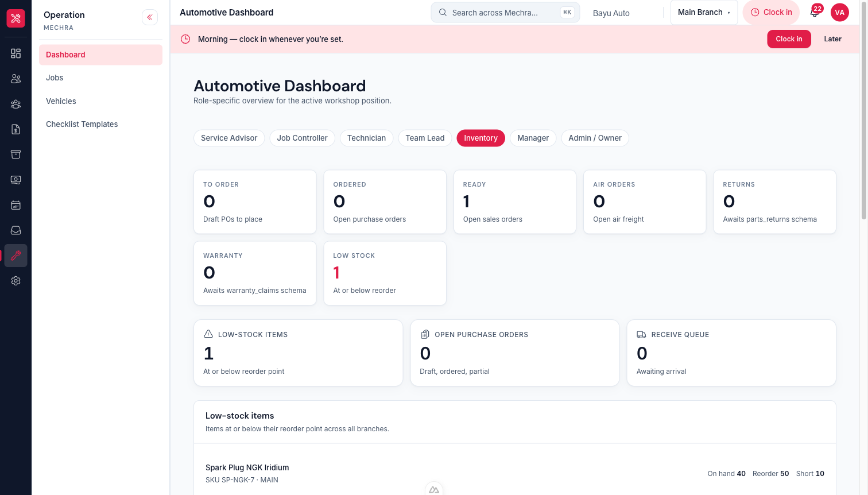The image size is (868, 495).
Task: Open the Ready stat card
Action: coord(515,202)
